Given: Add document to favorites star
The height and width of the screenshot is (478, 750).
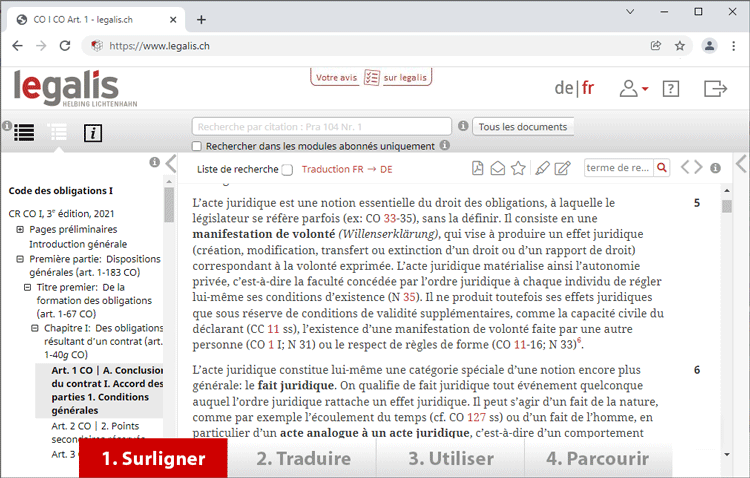Looking at the screenshot, I should click(x=518, y=168).
